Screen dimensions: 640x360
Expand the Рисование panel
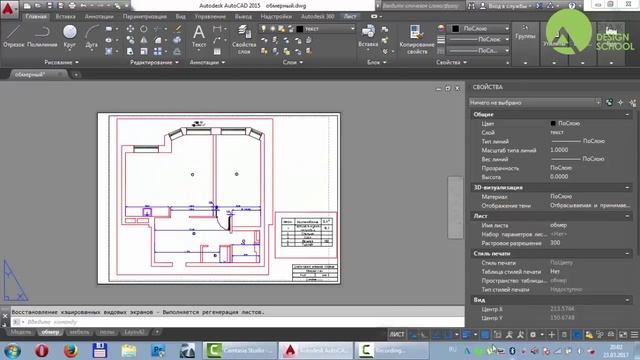pos(61,62)
